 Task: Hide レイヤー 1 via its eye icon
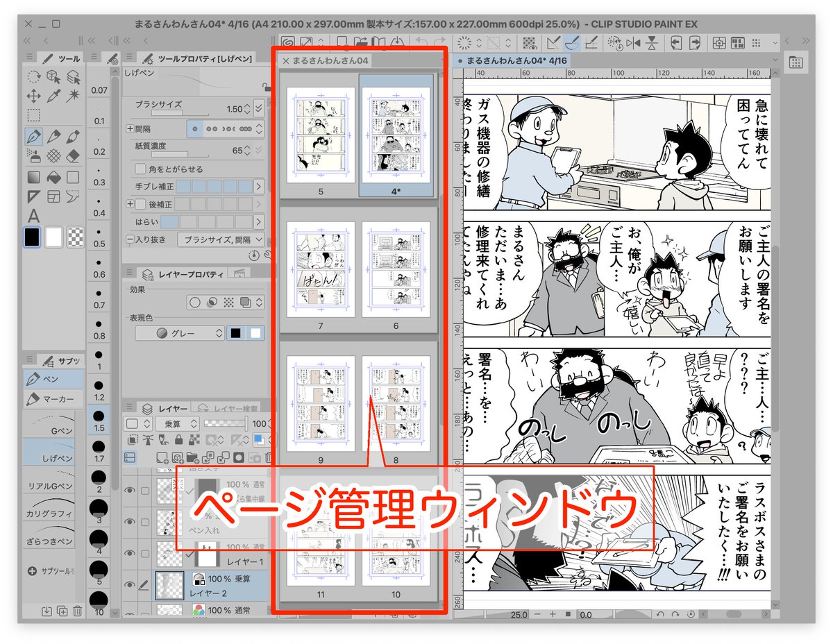point(130,552)
